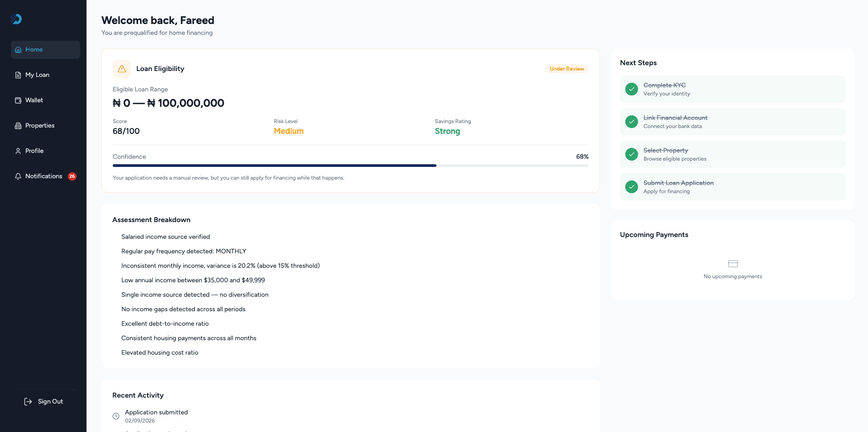Open the My Loan menu item

[x=45, y=75]
